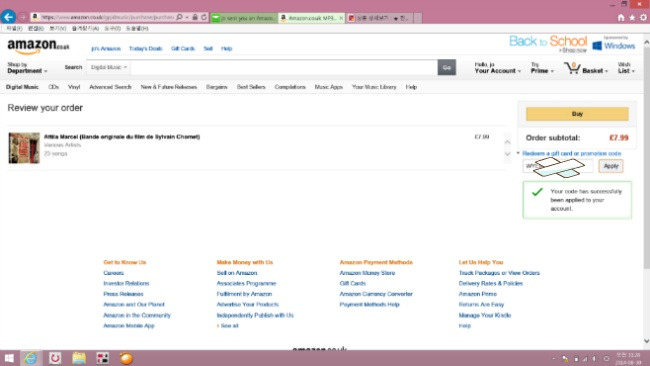Click order list scroll down arrow

pos(507,154)
